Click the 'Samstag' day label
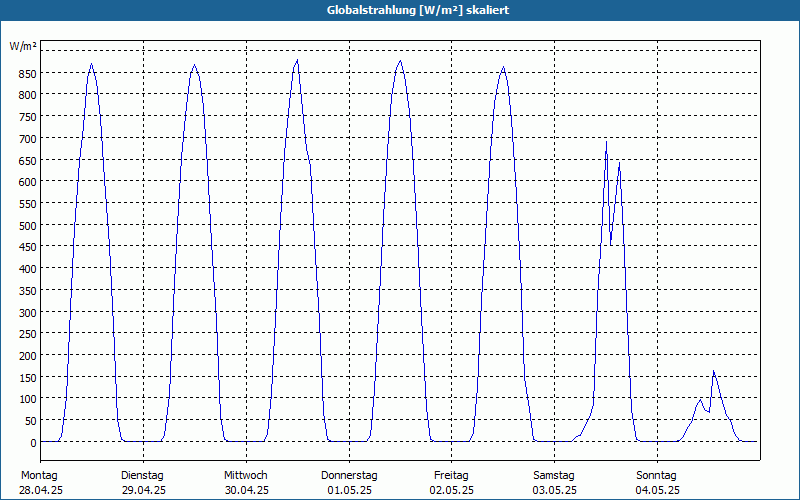 click(x=554, y=476)
